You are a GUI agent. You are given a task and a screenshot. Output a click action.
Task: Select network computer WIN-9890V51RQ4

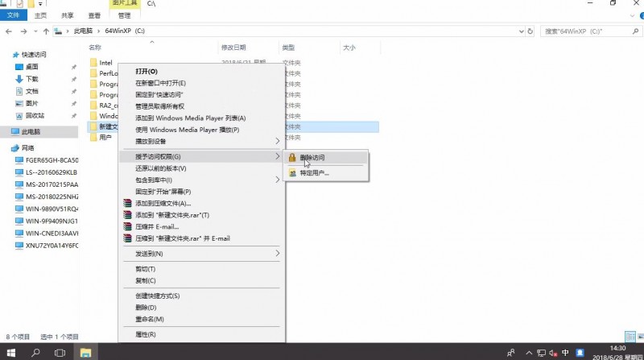click(x=52, y=209)
